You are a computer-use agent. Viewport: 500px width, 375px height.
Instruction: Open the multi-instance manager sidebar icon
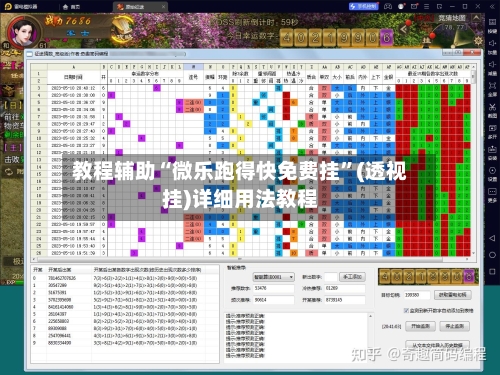point(492,131)
